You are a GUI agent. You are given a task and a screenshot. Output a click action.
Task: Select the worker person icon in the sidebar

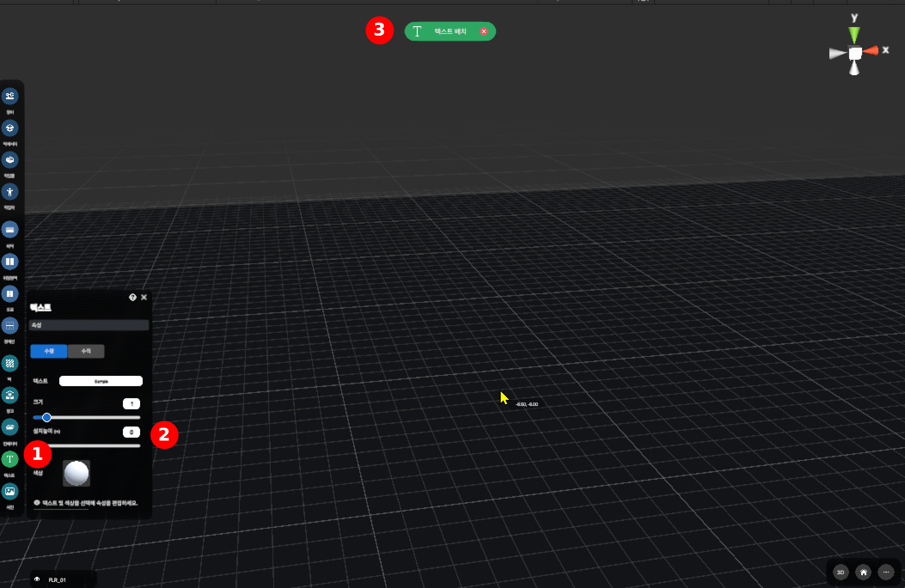click(x=10, y=192)
